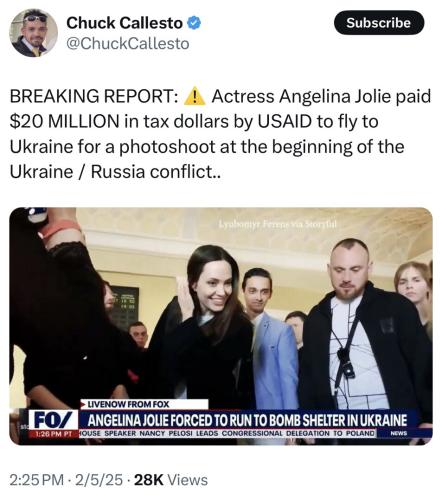
Task: Click the FOX logo in video overlay
Action: point(53,420)
